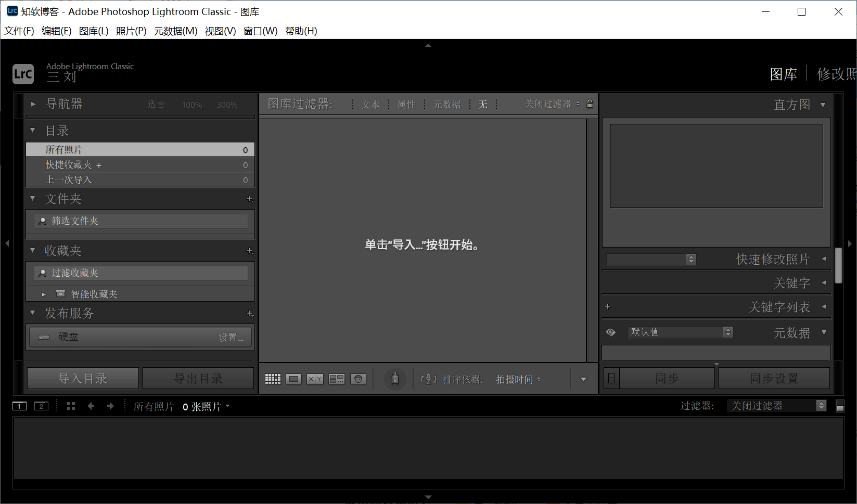Screen dimensions: 857x504
Task: Open the 视图(V) menu
Action: point(221,31)
